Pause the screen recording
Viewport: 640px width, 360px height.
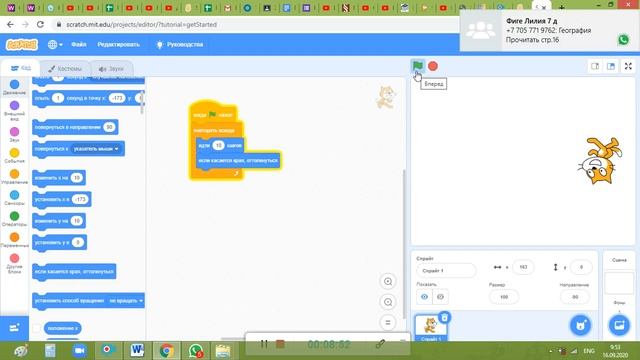(x=264, y=344)
